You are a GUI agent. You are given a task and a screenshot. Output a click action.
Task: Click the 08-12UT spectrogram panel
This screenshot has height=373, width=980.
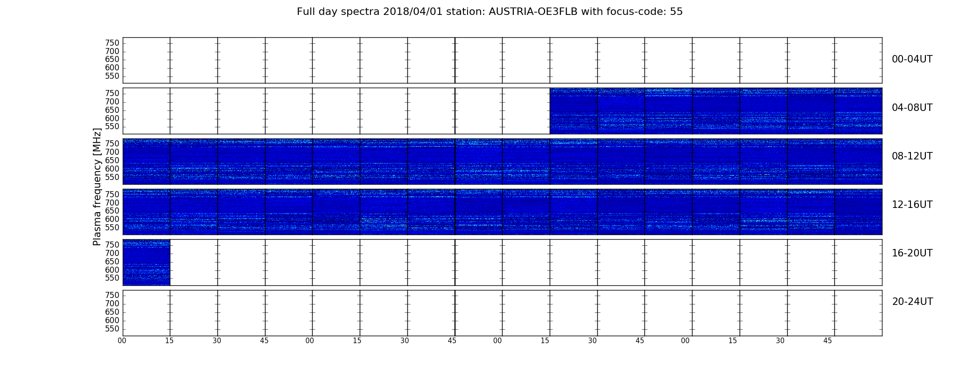pyautogui.click(x=502, y=161)
